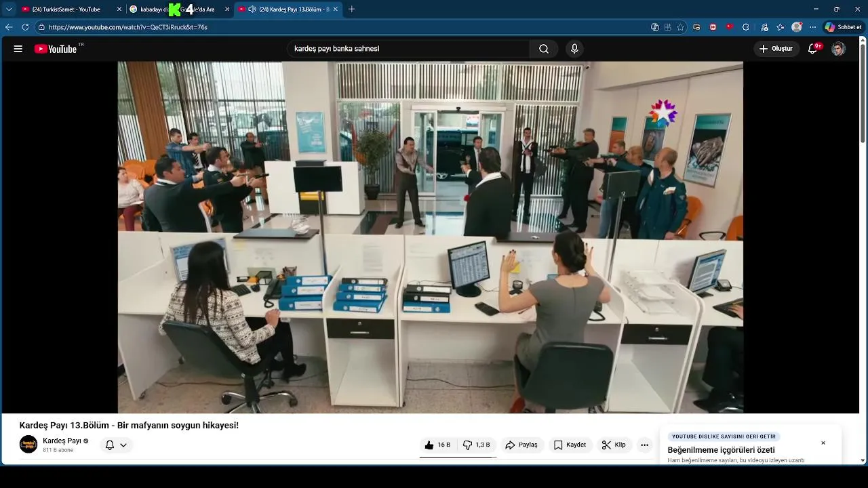Click the browser address bar URL
Screen dimensions: 868x488
(128, 27)
